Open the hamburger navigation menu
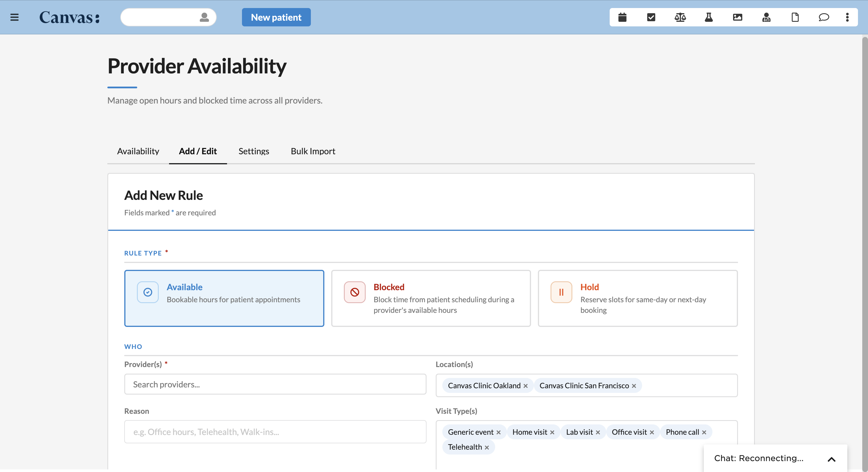This screenshot has width=868, height=472. tap(14, 17)
